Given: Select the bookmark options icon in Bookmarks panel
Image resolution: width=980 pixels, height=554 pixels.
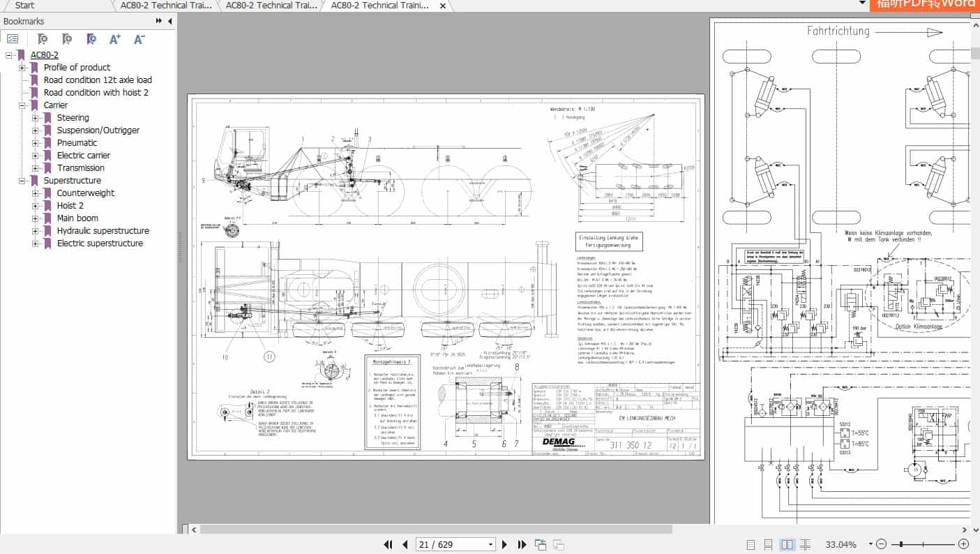Looking at the screenshot, I should coord(13,38).
